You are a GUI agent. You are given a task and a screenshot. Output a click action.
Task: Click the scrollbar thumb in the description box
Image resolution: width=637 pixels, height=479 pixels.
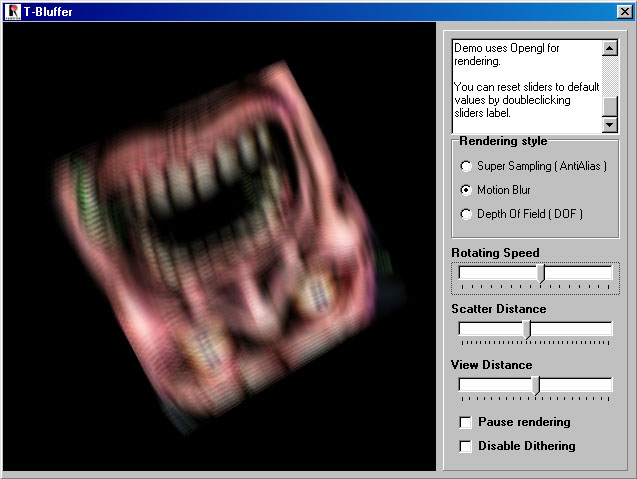point(611,106)
